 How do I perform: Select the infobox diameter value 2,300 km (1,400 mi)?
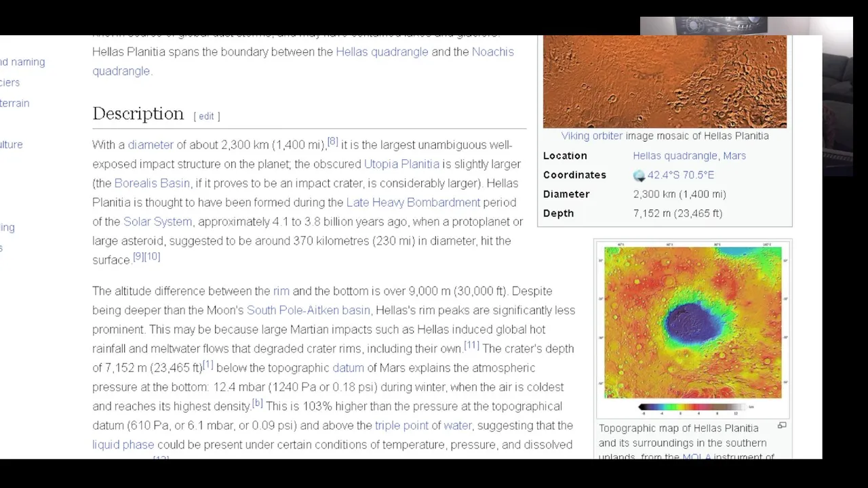pos(679,195)
